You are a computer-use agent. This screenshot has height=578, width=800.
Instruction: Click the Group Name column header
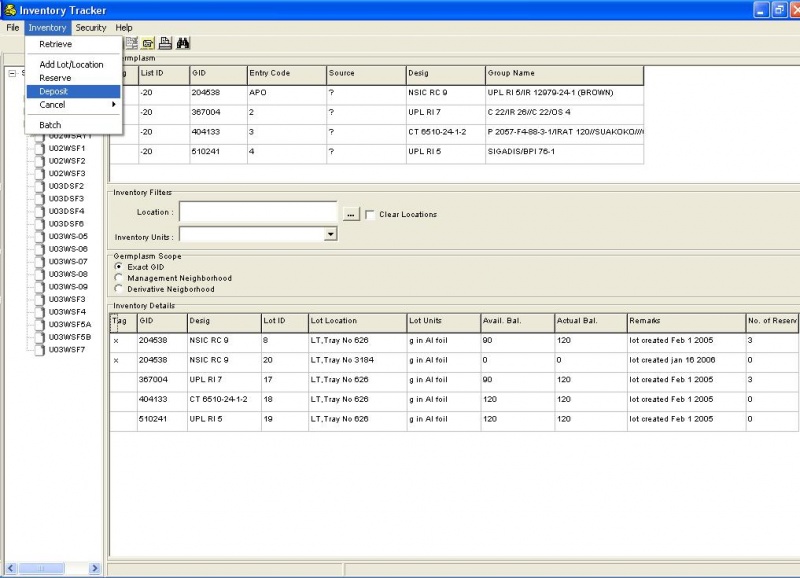click(564, 75)
